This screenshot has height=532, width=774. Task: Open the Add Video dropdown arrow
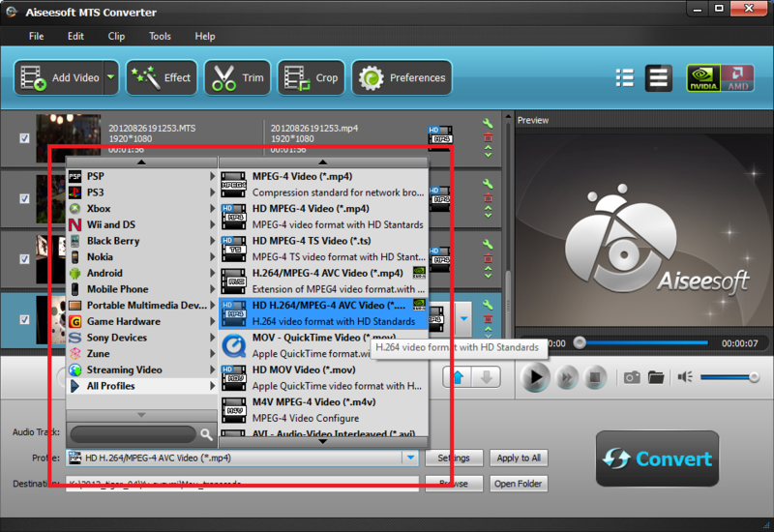click(111, 77)
